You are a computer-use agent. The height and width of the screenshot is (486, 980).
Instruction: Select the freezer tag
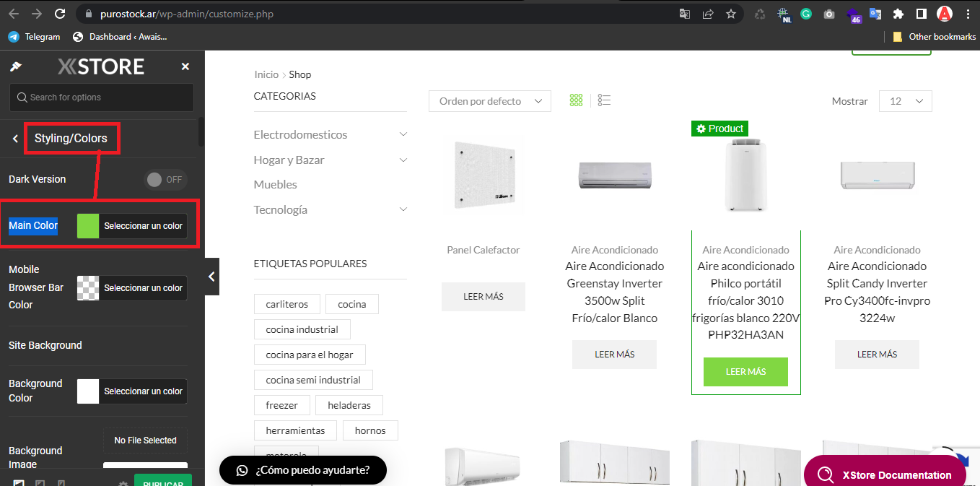click(x=282, y=405)
